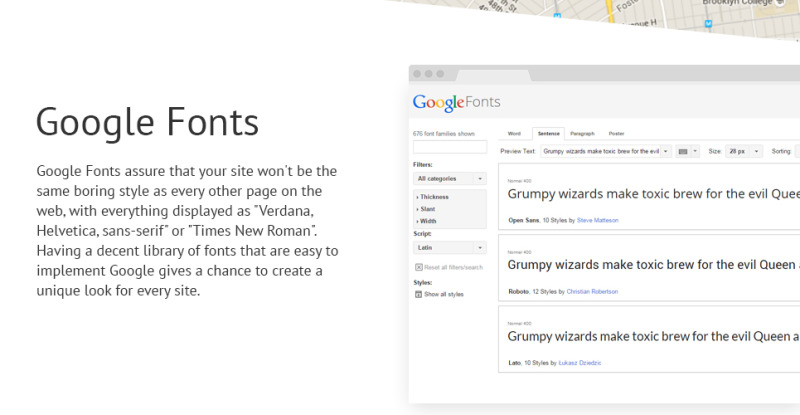The width and height of the screenshot is (800, 415).
Task: Open Steve Matteson designer link
Action: pyautogui.click(x=597, y=221)
